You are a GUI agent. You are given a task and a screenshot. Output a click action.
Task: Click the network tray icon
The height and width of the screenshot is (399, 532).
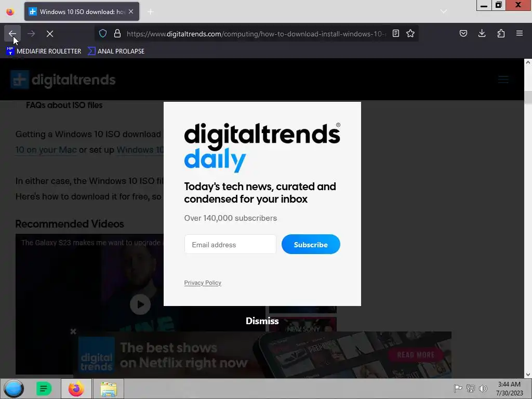click(x=470, y=388)
